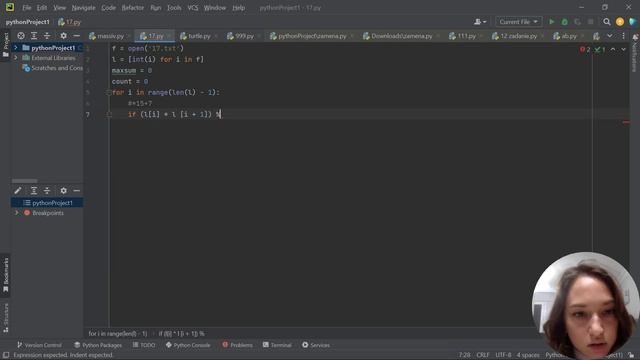Click Expand All in Bookmarks panel toolbar
640x360 pixels.
(x=34, y=191)
